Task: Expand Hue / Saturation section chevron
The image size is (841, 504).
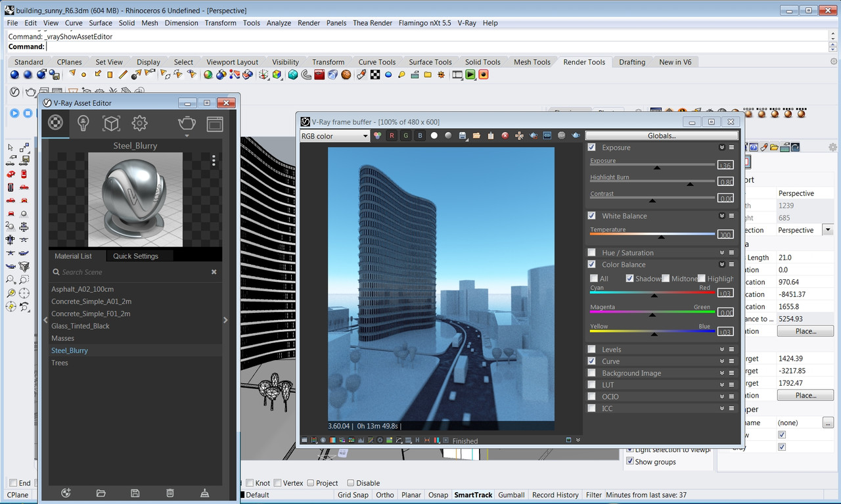Action: [722, 253]
